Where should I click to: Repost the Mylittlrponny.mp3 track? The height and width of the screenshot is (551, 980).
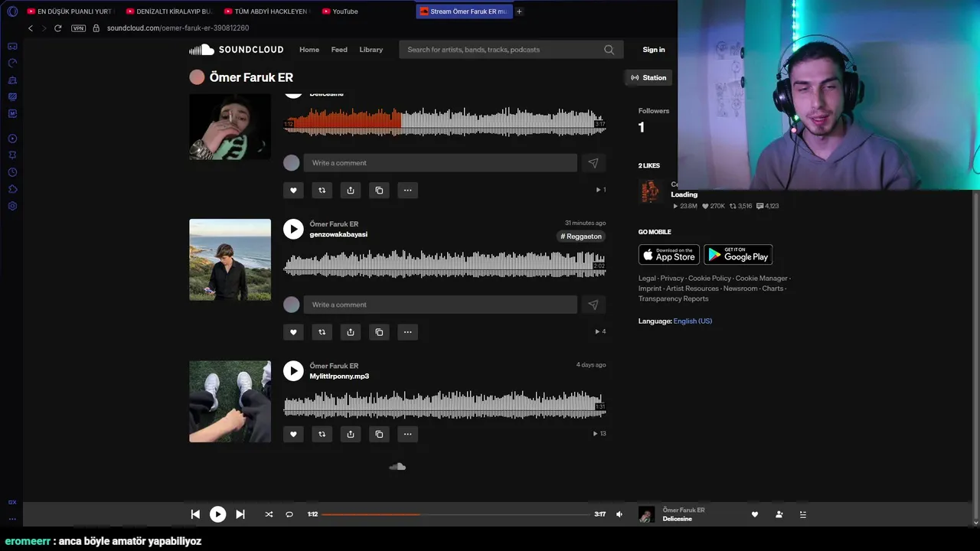[x=322, y=434]
